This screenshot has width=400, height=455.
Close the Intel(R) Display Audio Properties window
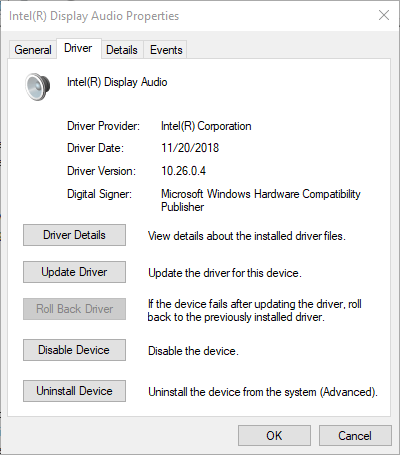pos(384,15)
